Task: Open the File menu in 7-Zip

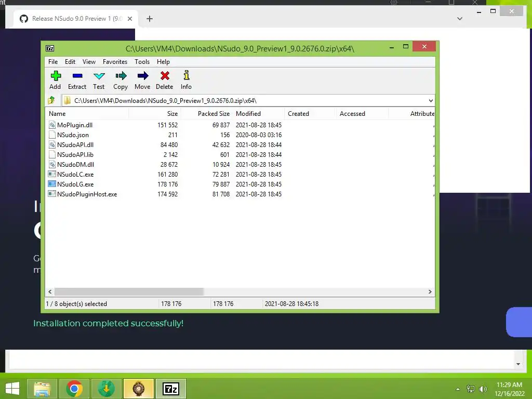Action: point(53,62)
